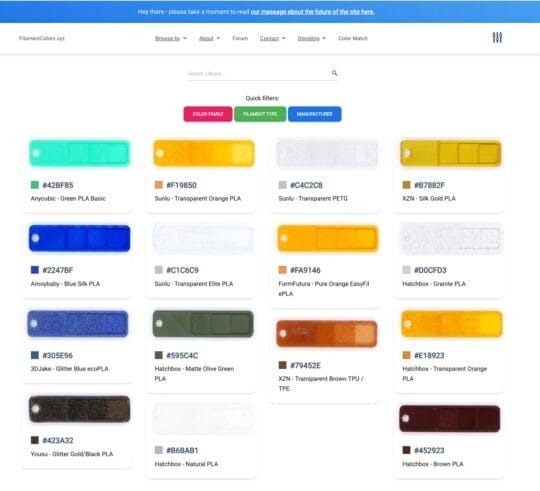540x491 pixels.
Task: Expand the Donating menu
Action: pyautogui.click(x=312, y=38)
